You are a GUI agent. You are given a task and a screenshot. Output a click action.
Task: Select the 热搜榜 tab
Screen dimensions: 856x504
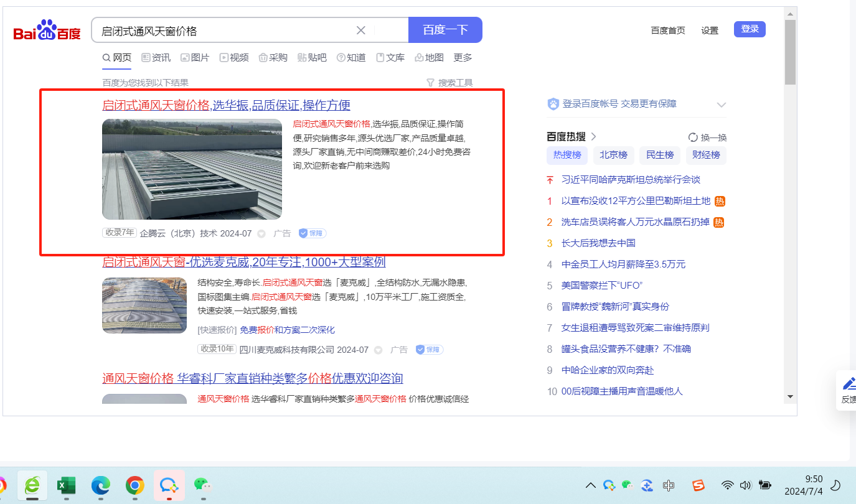coord(567,155)
